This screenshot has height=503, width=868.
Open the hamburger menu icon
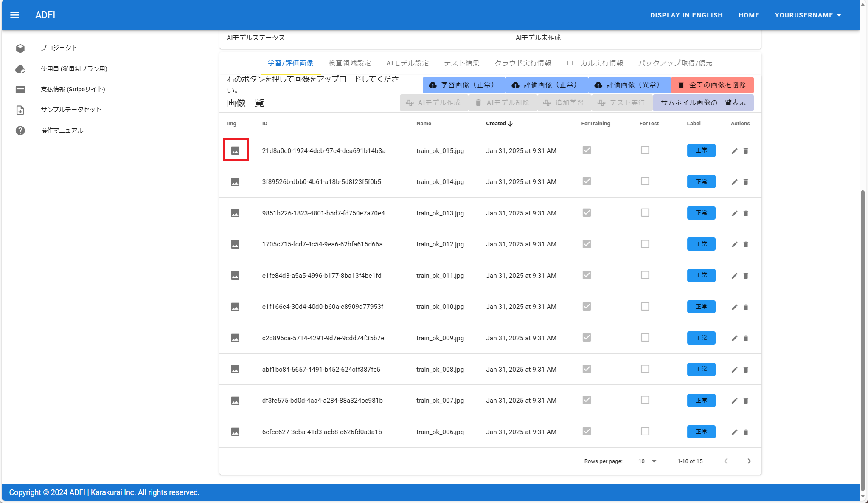coord(14,15)
